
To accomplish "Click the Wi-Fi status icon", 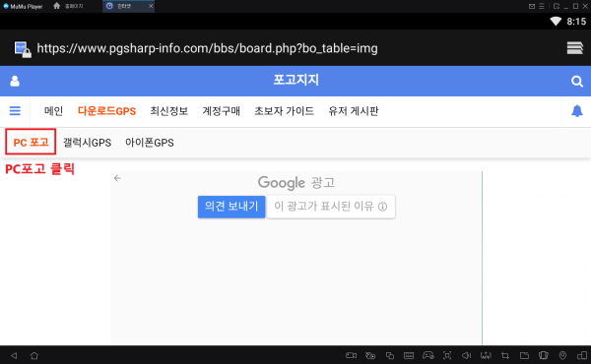I will (x=556, y=21).
